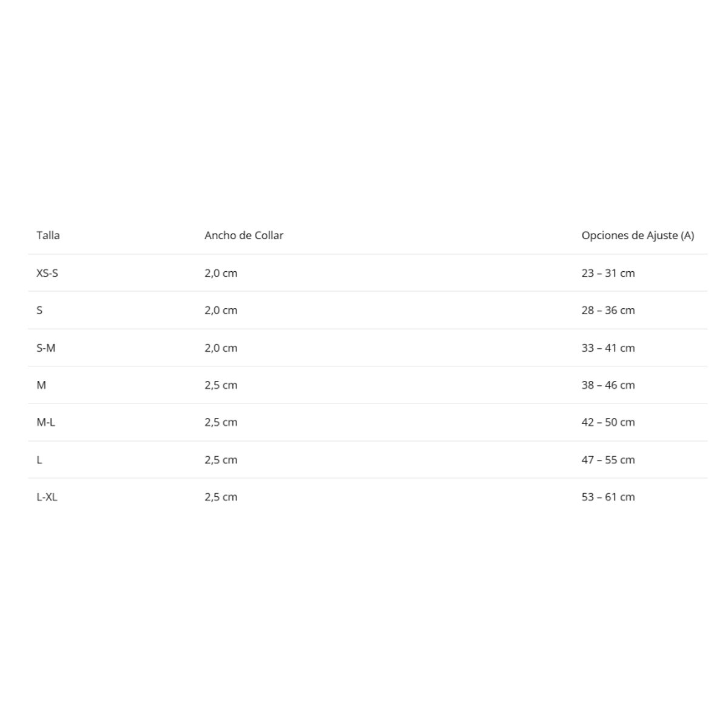Select the M size cell
The width and height of the screenshot is (728, 728).
41,385
